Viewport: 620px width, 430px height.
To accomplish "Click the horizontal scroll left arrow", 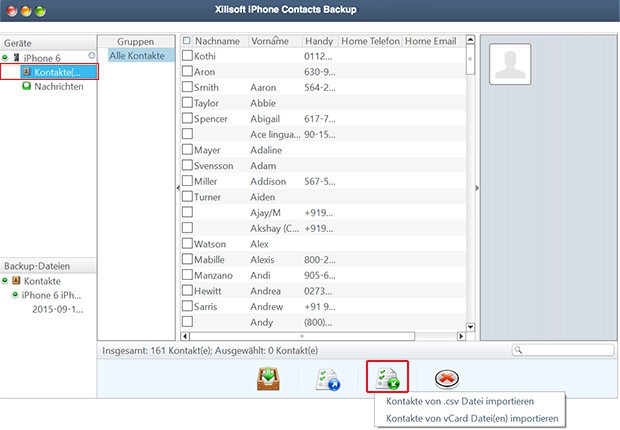I will [x=185, y=336].
